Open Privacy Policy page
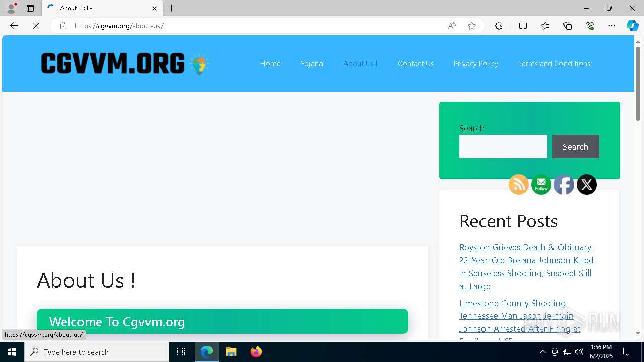644x362 pixels. pos(476,64)
